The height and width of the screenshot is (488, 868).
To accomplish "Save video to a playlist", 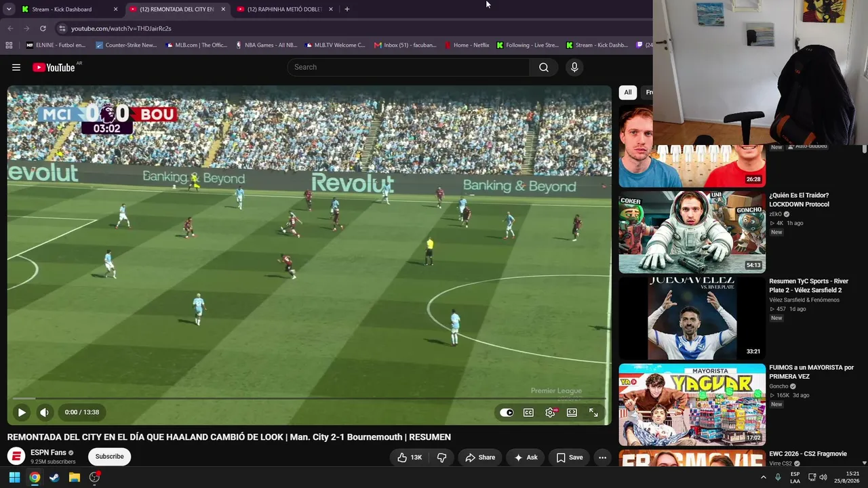I will [570, 457].
